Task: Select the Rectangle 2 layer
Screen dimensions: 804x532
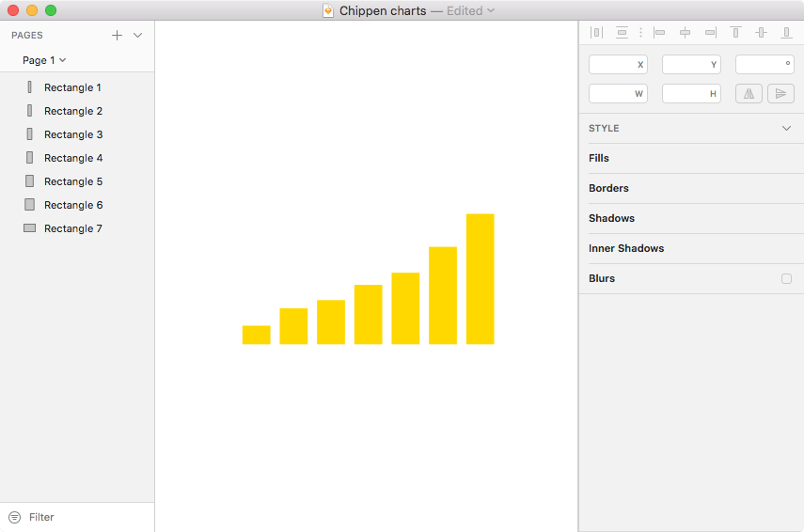Action: (x=77, y=111)
